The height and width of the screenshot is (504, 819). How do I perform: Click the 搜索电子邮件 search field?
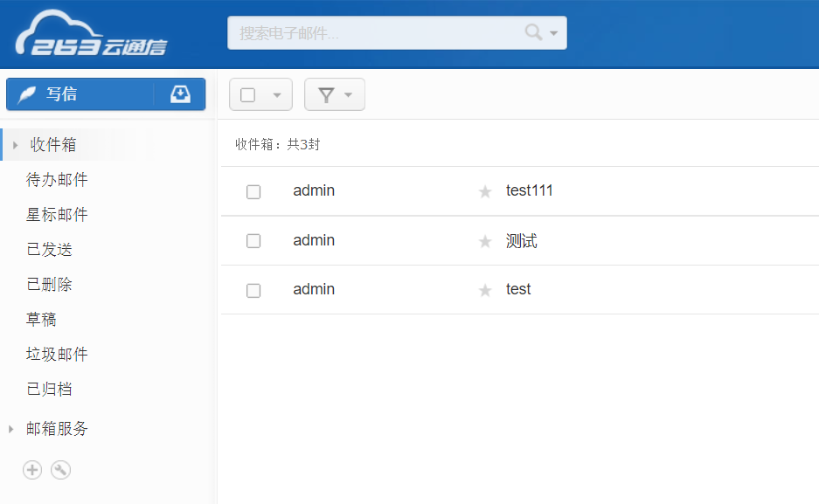tap(376, 33)
